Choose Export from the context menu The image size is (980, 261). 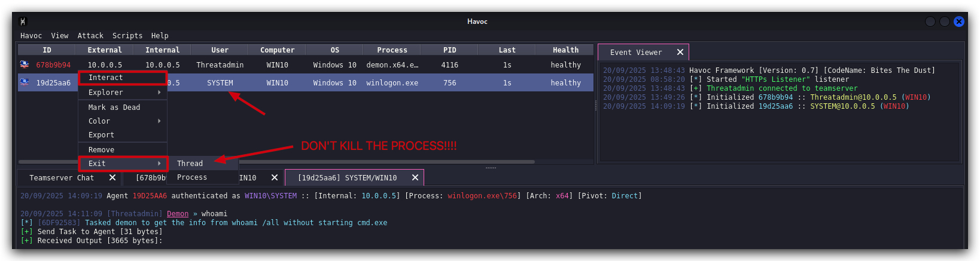[x=123, y=135]
